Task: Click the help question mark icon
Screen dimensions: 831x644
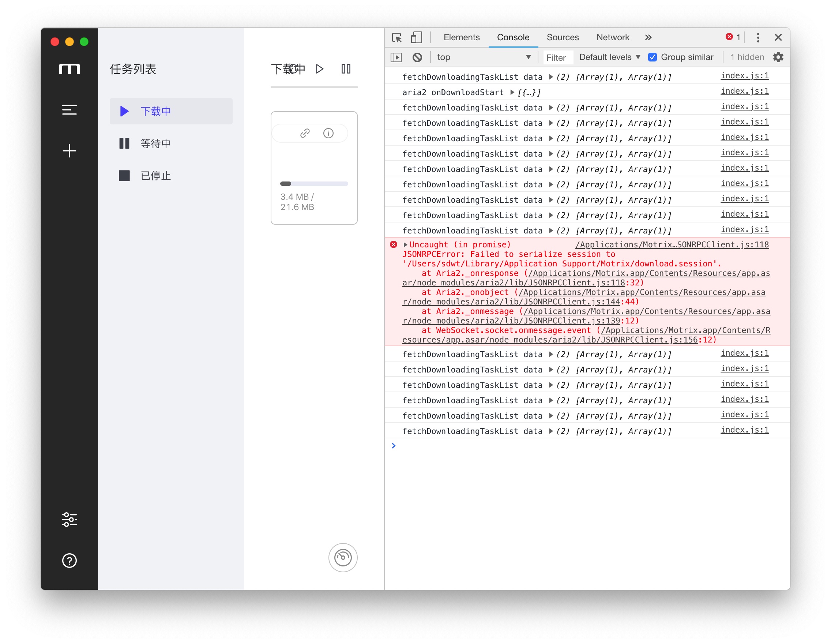Action: coord(69,561)
